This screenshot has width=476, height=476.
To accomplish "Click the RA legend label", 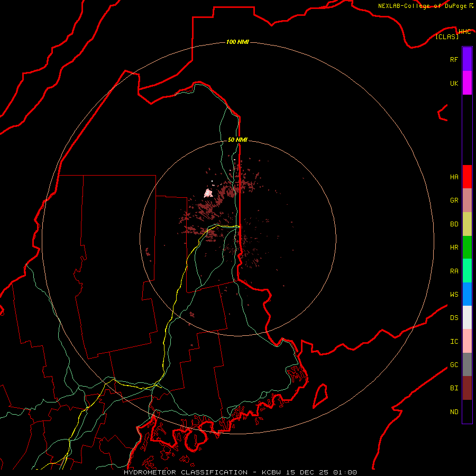I will coord(454,271).
